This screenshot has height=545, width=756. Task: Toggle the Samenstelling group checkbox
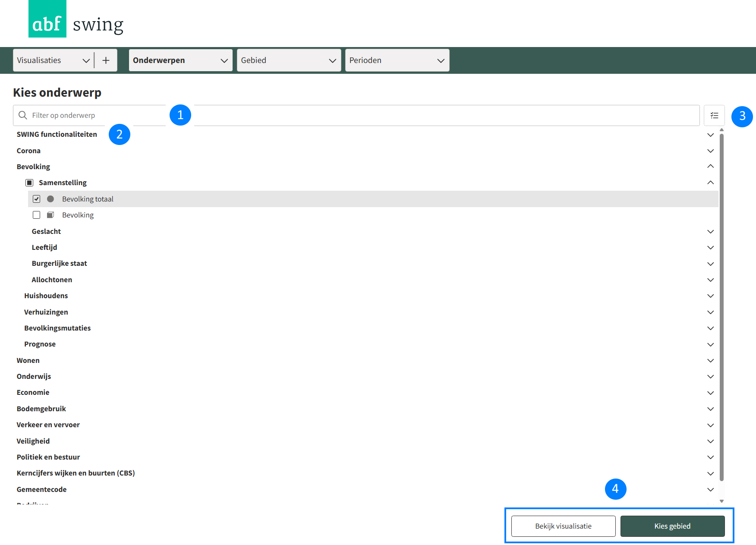click(x=29, y=183)
